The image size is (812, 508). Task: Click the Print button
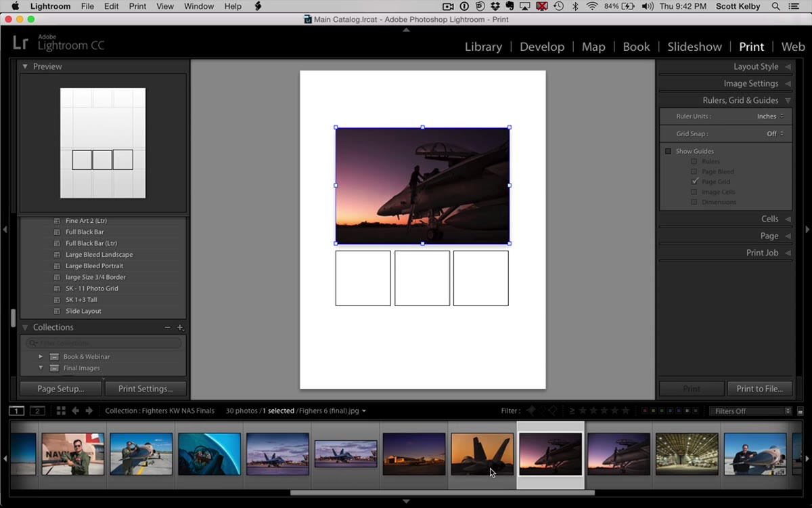click(x=692, y=389)
